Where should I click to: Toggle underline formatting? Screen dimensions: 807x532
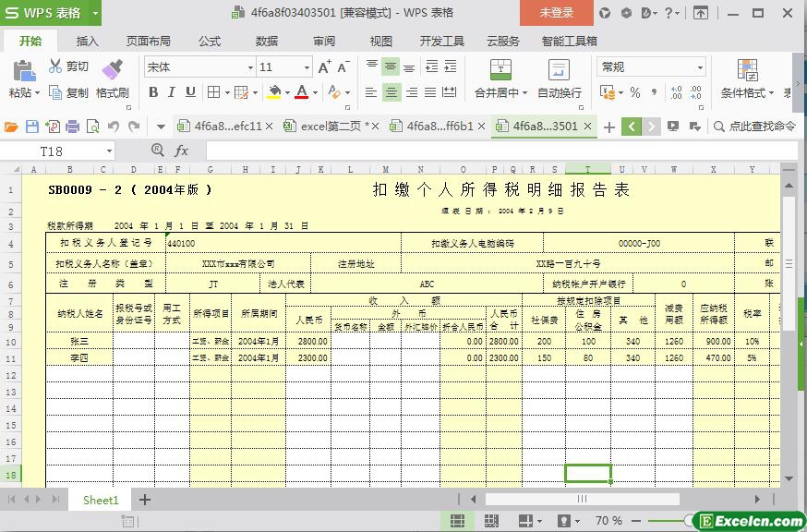click(191, 92)
